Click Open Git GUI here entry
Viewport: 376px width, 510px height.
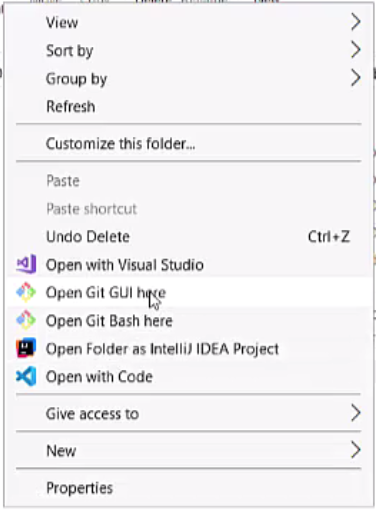[189, 293]
